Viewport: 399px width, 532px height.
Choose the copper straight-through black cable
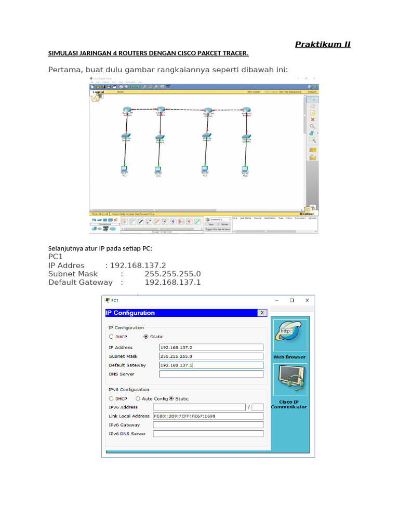[141, 222]
